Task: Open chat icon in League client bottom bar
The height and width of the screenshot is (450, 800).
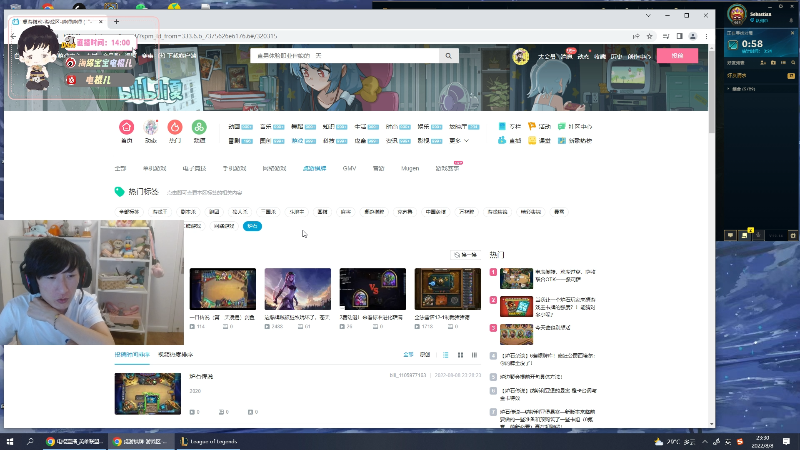Action: tap(731, 235)
